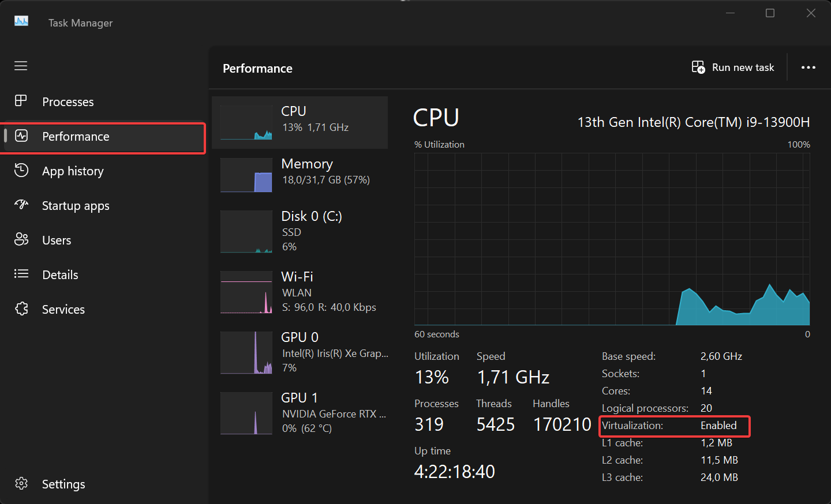Click the Processes sidebar icon
The height and width of the screenshot is (504, 831).
21,101
